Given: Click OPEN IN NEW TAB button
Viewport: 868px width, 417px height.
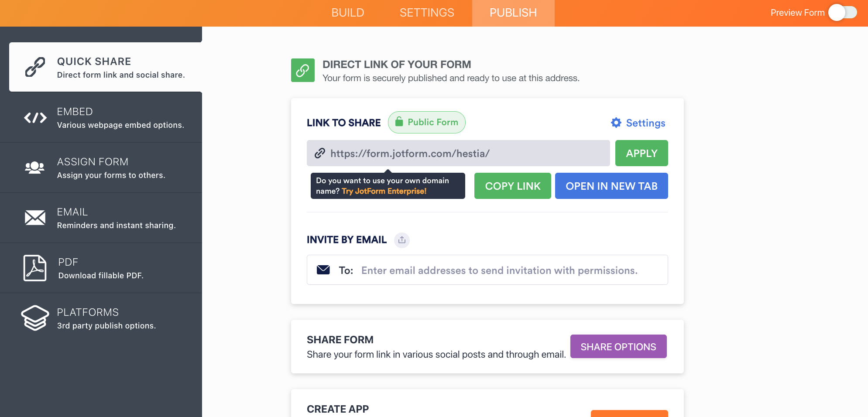Looking at the screenshot, I should click(x=611, y=186).
